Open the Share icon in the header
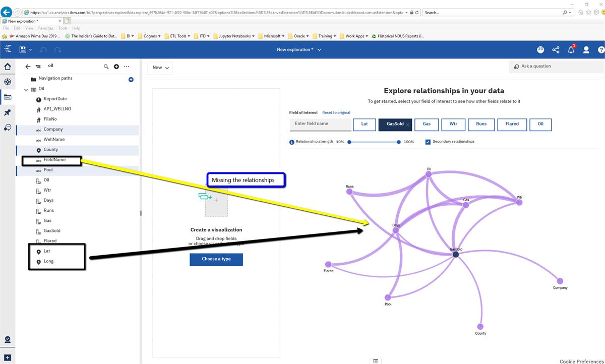 (556, 50)
